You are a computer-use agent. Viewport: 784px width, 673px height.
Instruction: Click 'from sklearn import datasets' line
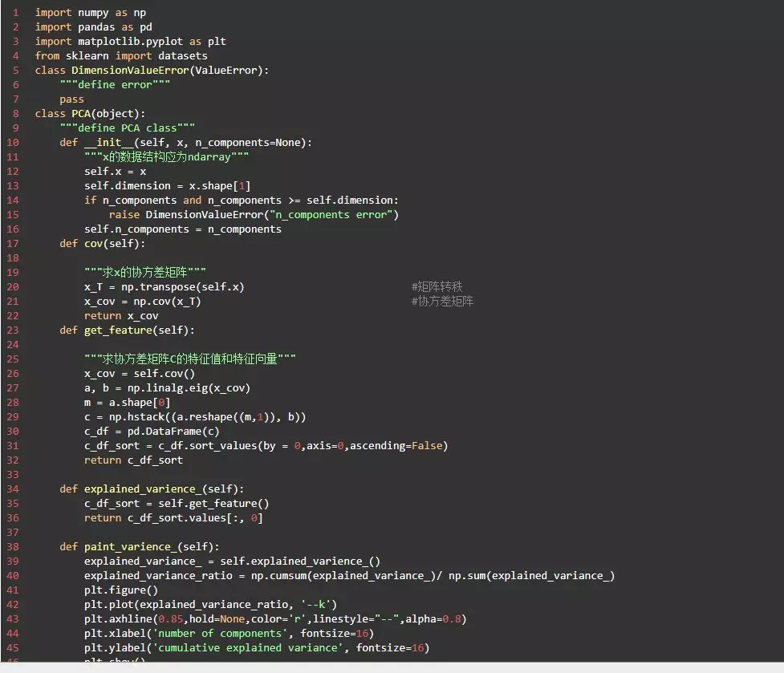(121, 56)
